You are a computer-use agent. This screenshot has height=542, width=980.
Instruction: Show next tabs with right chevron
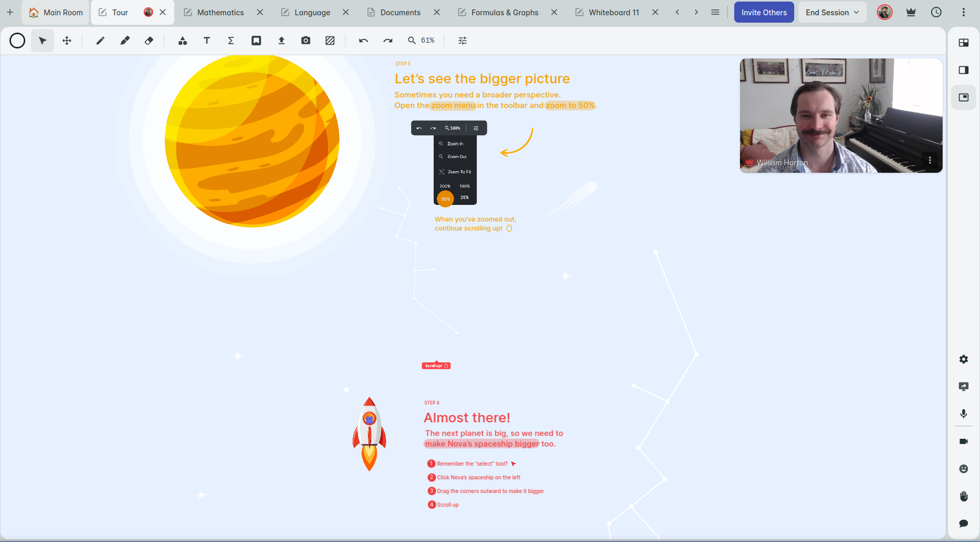696,12
